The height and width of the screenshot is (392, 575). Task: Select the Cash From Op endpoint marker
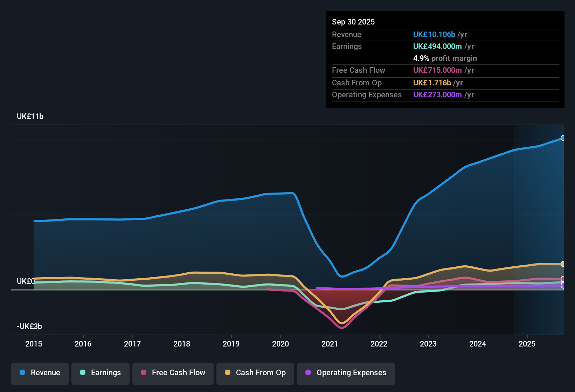click(563, 264)
